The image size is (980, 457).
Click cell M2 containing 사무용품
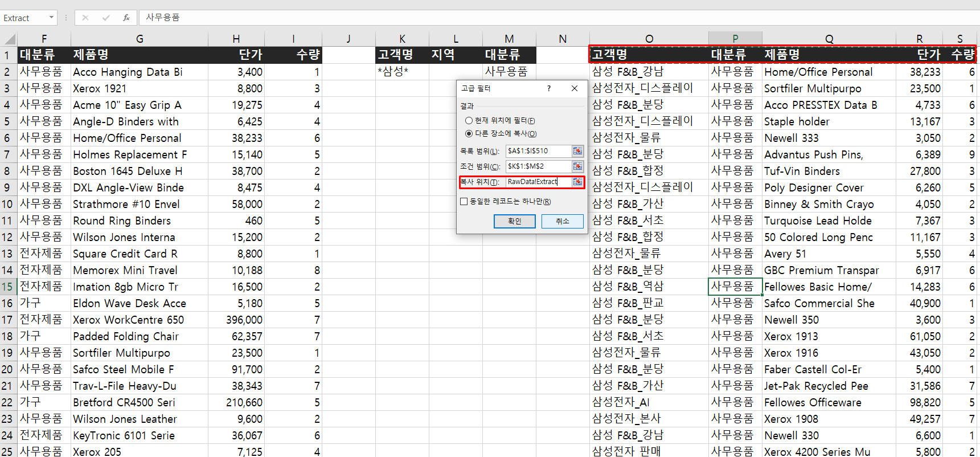click(x=509, y=72)
